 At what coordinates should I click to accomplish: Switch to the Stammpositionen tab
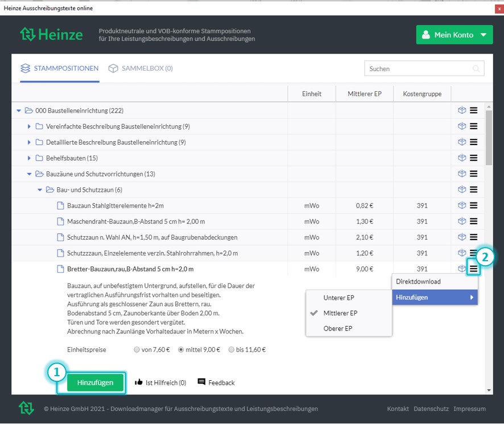click(60, 68)
